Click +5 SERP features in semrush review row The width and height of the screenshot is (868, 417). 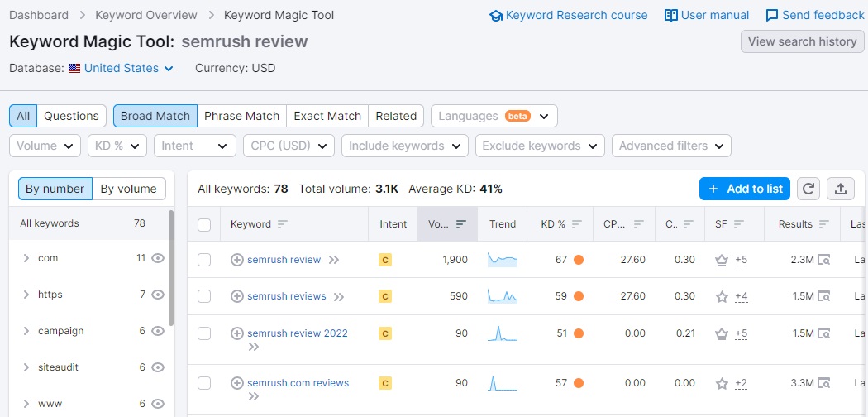[742, 260]
